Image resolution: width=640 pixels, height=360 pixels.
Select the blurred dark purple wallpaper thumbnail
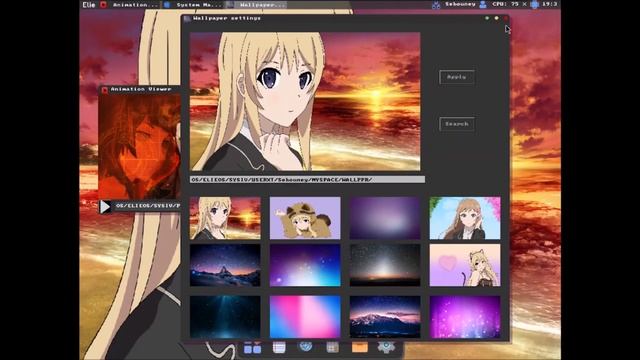(x=385, y=218)
